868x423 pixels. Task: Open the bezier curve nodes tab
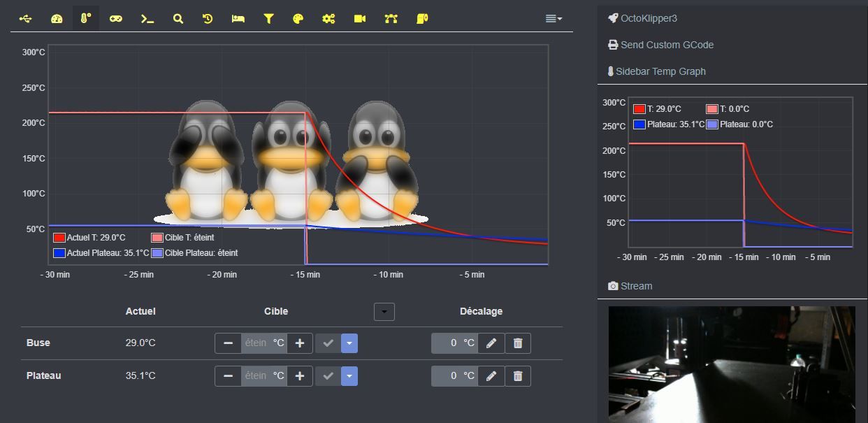[x=391, y=19]
